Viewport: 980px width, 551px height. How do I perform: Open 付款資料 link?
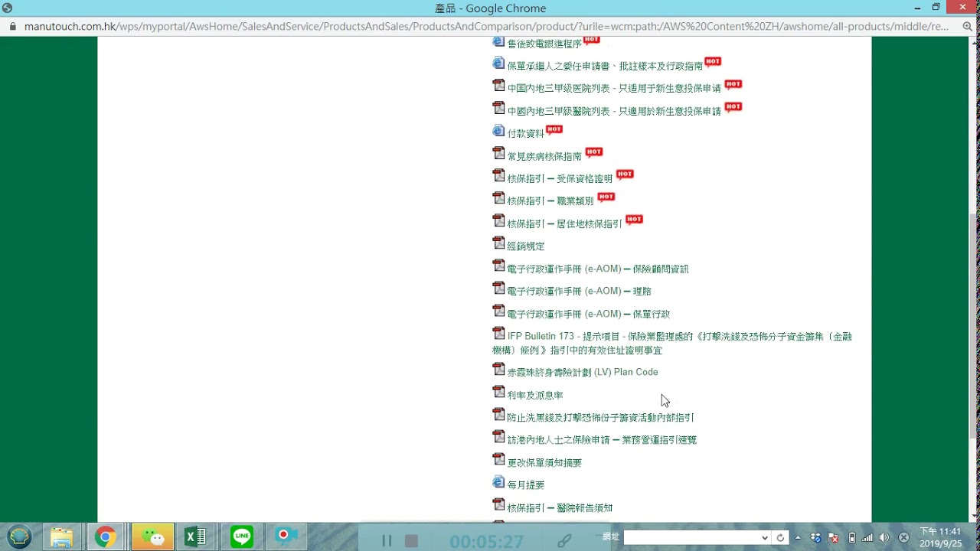[x=525, y=133]
